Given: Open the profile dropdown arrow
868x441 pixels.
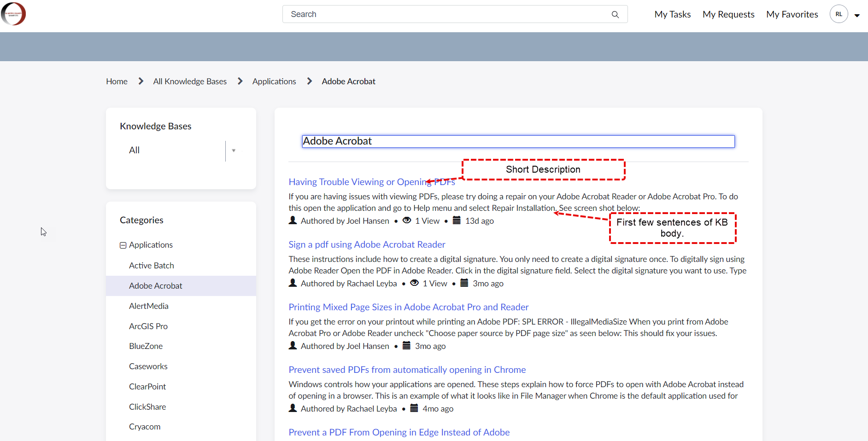Looking at the screenshot, I should (857, 15).
